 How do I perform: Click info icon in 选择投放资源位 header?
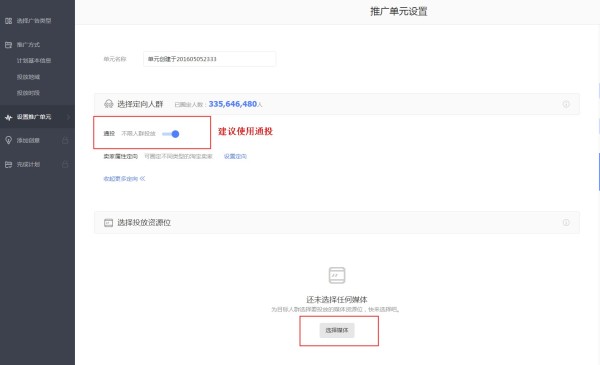(x=566, y=222)
